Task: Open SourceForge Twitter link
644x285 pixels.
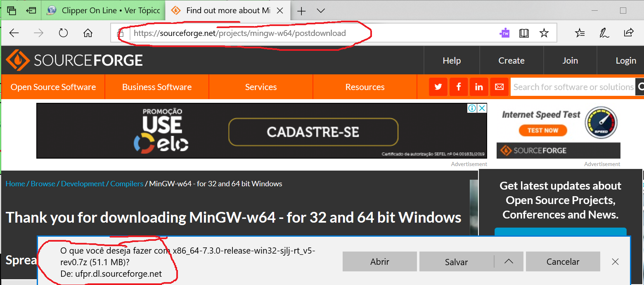Action: (438, 87)
